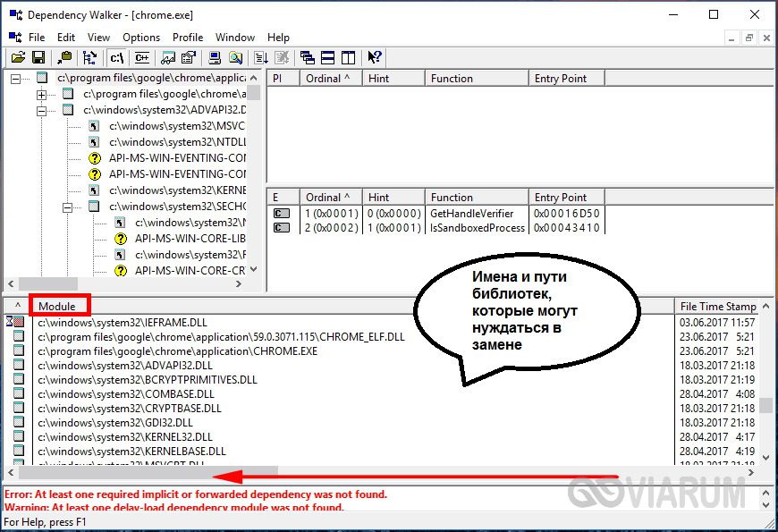The height and width of the screenshot is (532, 778).
Task: Click the Save floppy disk toolbar icon
Action: pyautogui.click(x=38, y=57)
